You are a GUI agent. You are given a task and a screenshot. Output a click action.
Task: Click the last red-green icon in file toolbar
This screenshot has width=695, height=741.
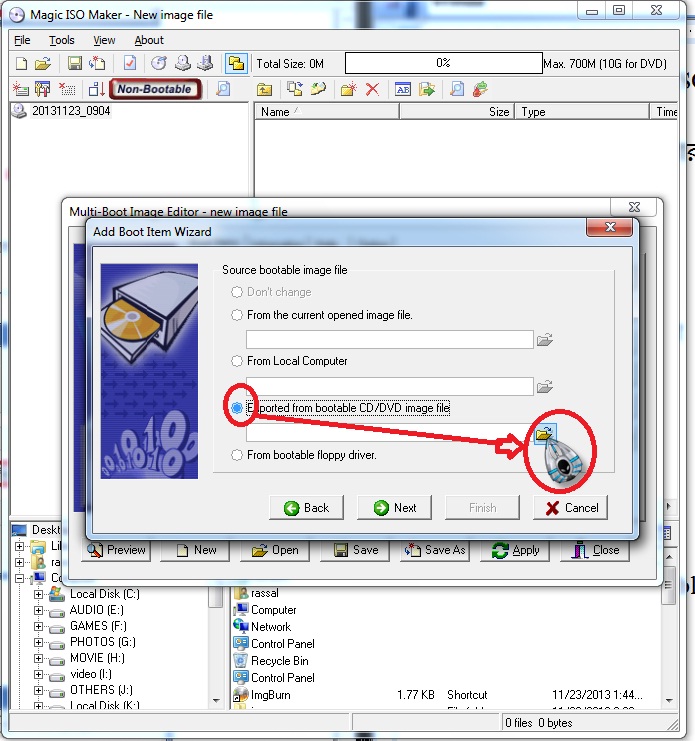pyautogui.click(x=480, y=89)
